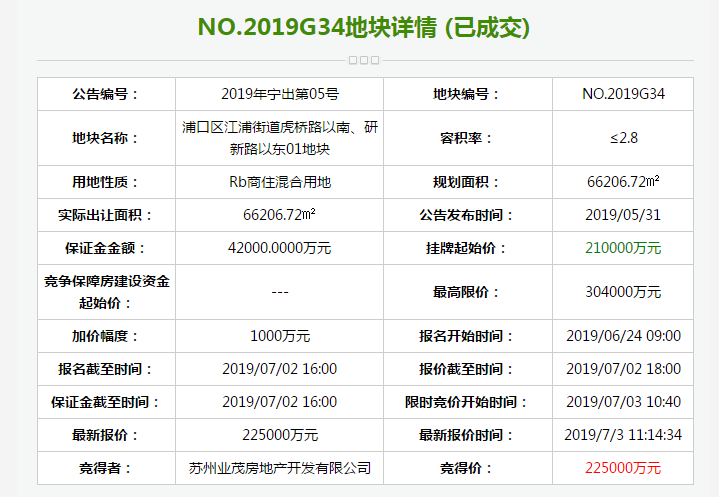Select the 竞争保障房建设资金起始价 label
Screen dimensions: 719x497
(106, 292)
